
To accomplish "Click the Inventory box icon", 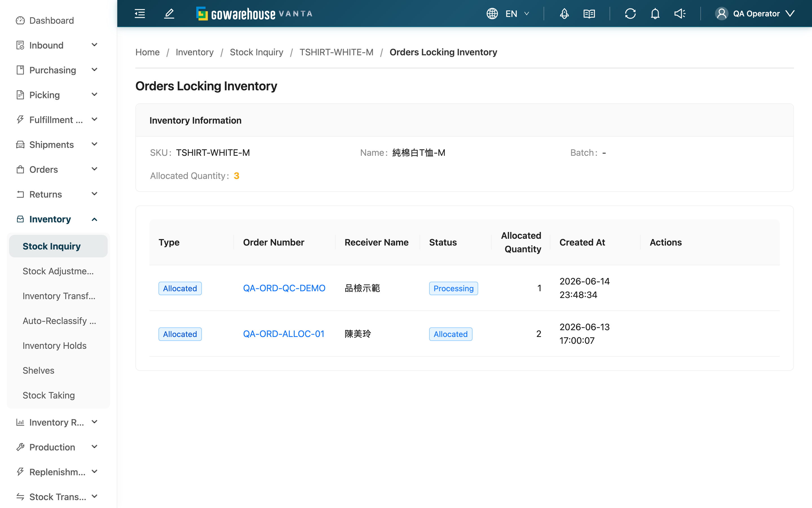I will (x=20, y=219).
